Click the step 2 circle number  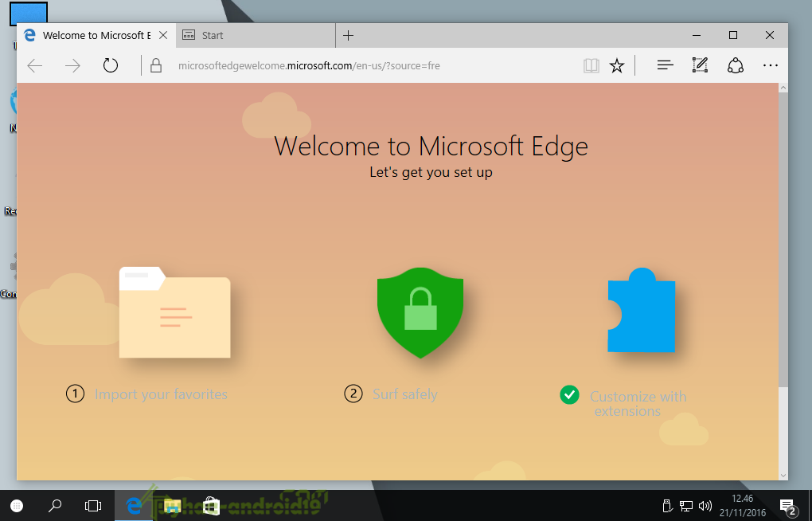[x=353, y=394]
